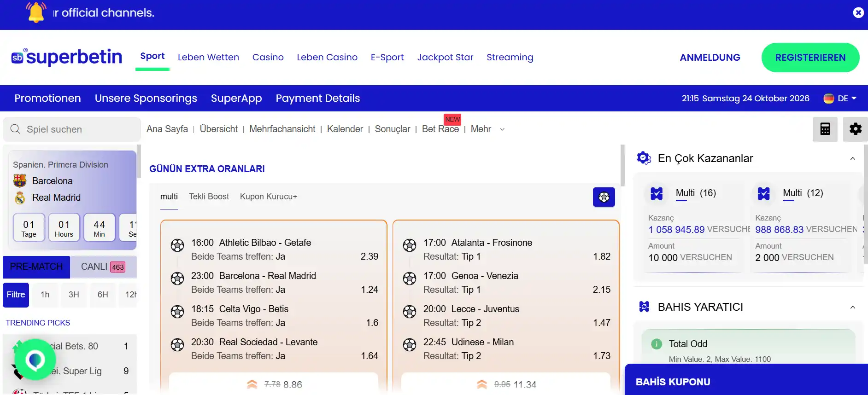868x395 pixels.
Task: Click the REGISTERIEREN button
Action: (x=810, y=58)
